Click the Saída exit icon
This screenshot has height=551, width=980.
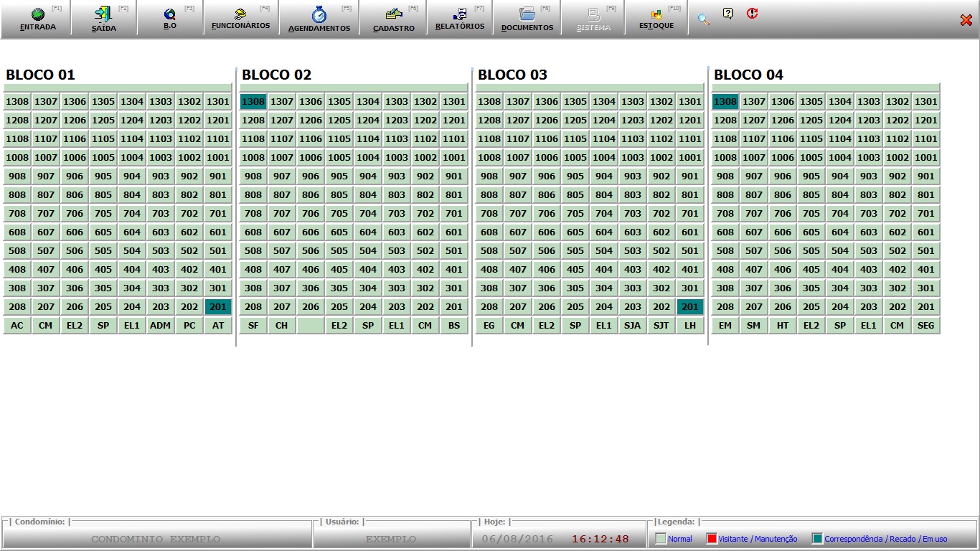[103, 19]
